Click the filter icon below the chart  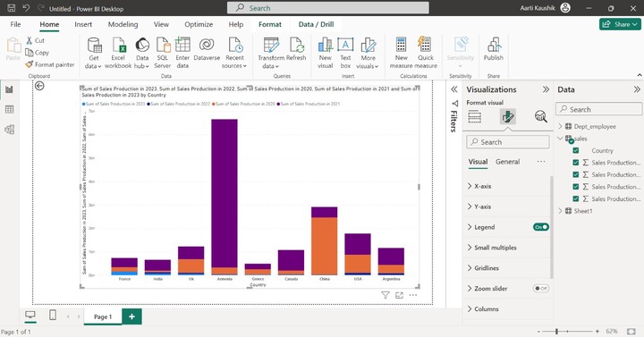pos(386,295)
